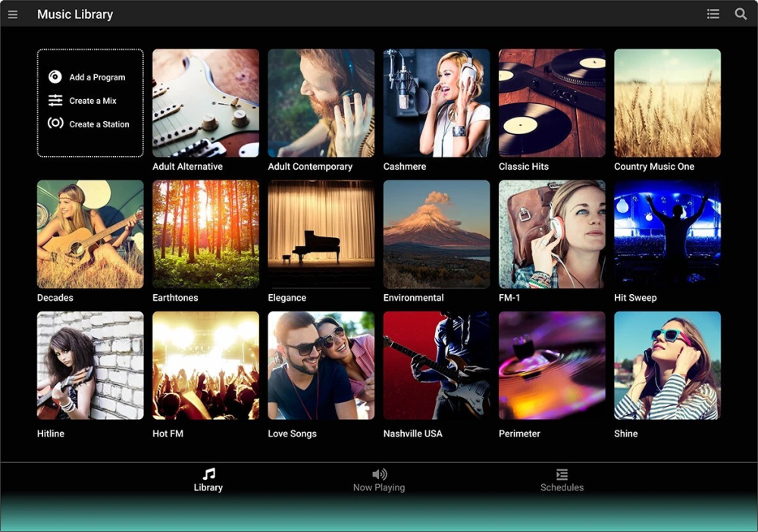Choose the Hit Sweep program
Viewport: 758px width, 532px height.
[x=667, y=234]
